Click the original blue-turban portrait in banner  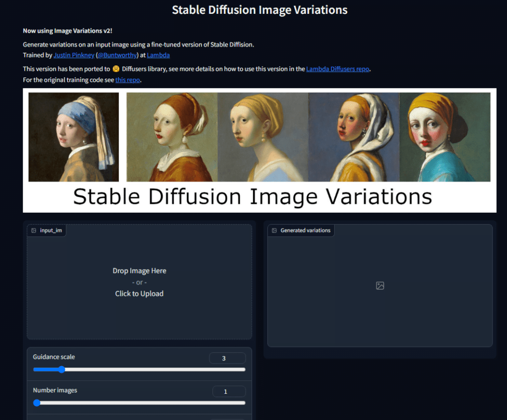(73, 137)
